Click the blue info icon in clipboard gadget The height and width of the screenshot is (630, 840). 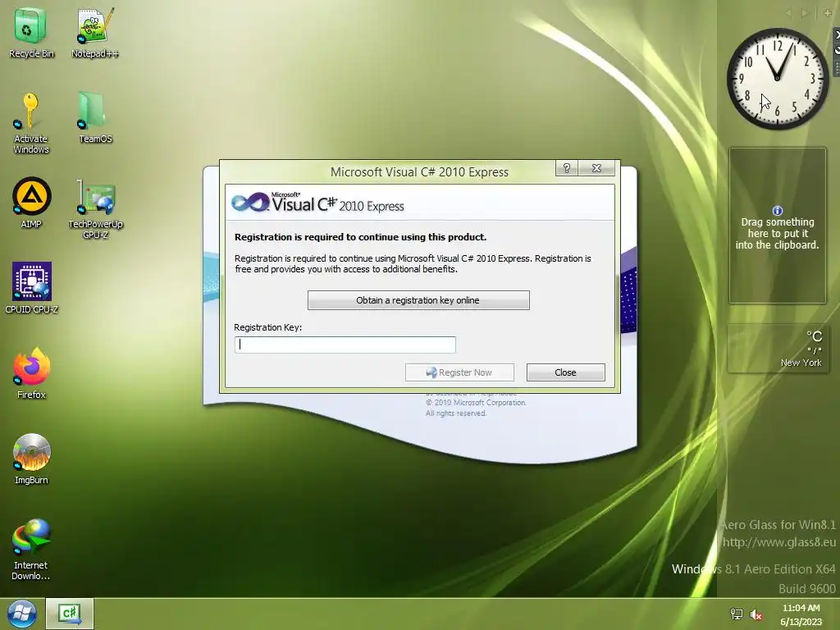pos(778,211)
